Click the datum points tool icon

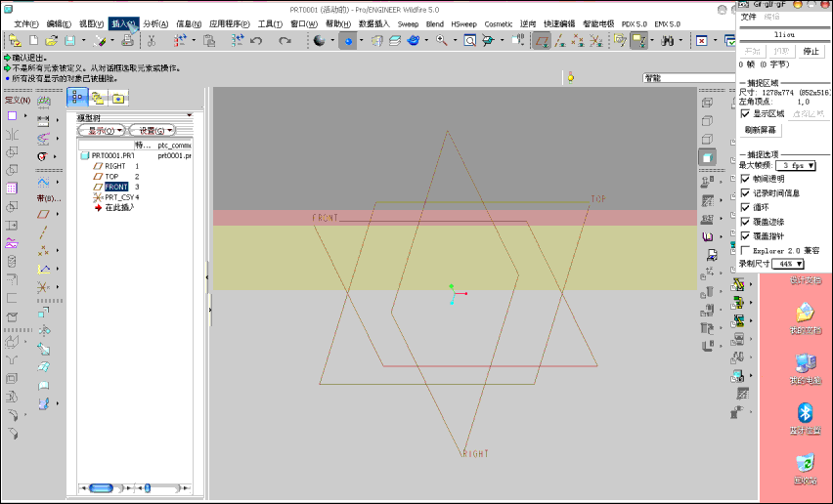point(44,250)
